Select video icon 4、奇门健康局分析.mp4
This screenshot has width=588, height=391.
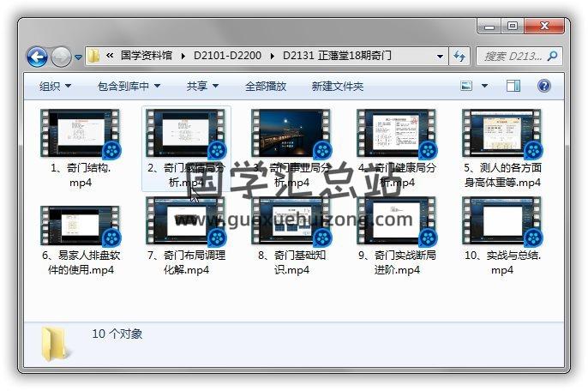click(x=397, y=133)
